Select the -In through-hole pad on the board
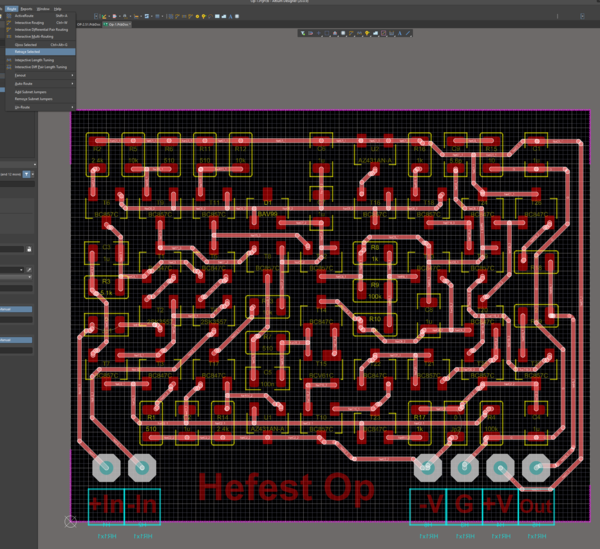Viewport: 600px width, 549px height. 142,468
